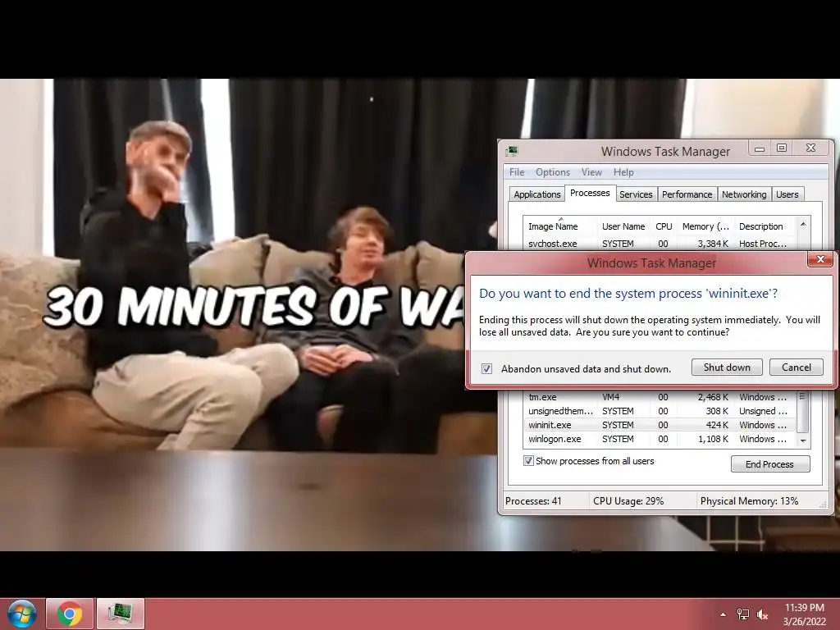Screen dimensions: 840x630
Task: Select the svchost.exe process row
Action: (660, 243)
